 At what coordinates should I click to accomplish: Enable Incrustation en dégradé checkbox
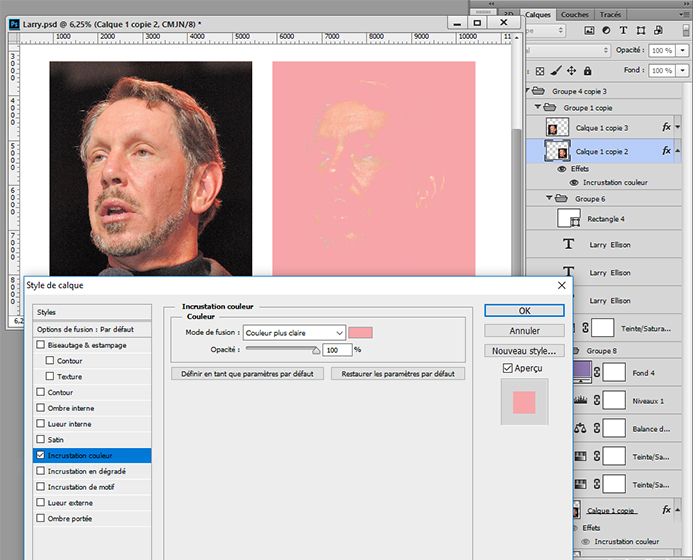point(41,471)
